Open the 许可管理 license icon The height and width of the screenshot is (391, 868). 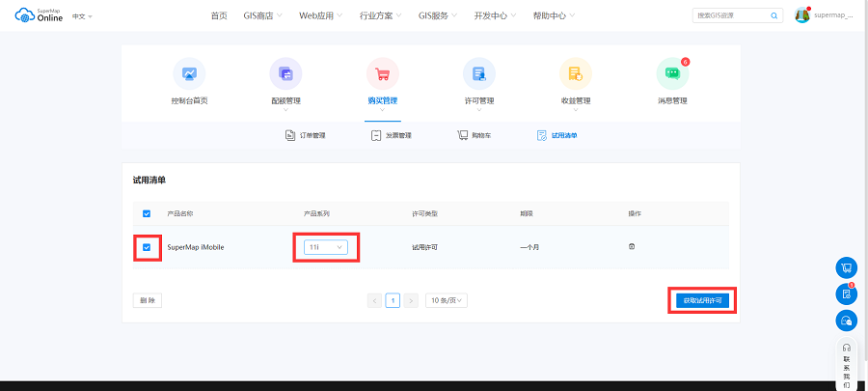(478, 74)
